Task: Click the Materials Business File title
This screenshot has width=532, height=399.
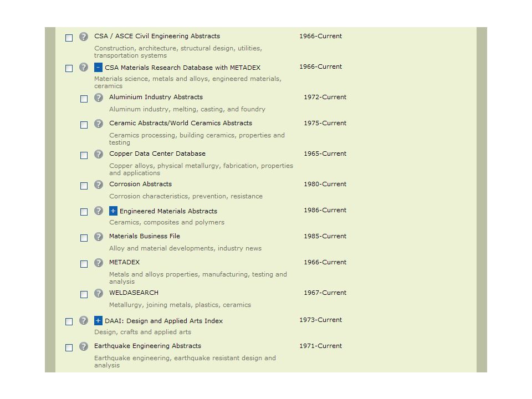Action: coord(145,236)
